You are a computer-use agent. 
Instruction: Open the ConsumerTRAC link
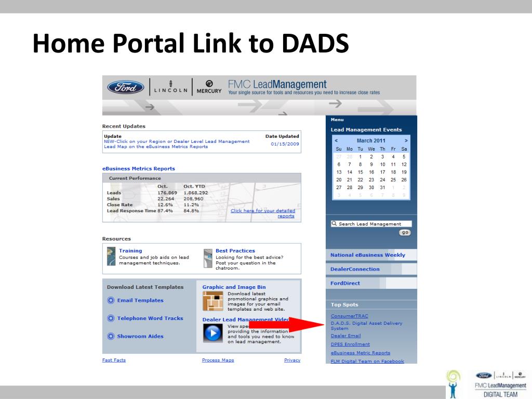349,316
